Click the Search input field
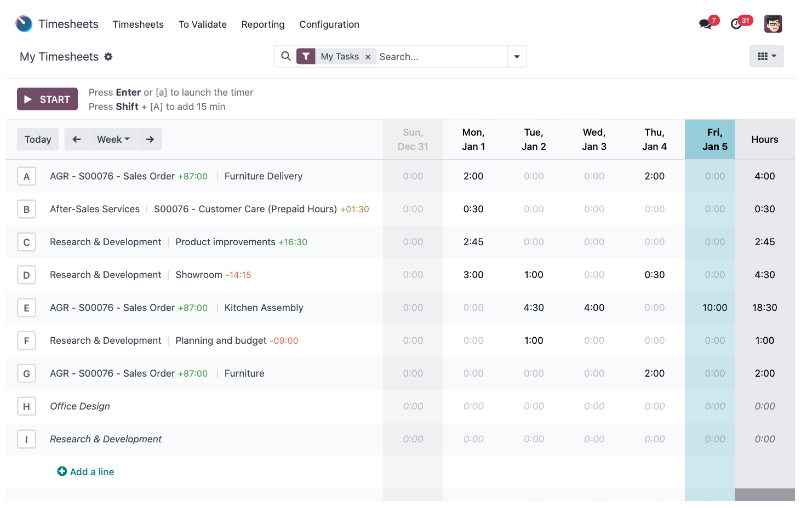 [x=440, y=57]
